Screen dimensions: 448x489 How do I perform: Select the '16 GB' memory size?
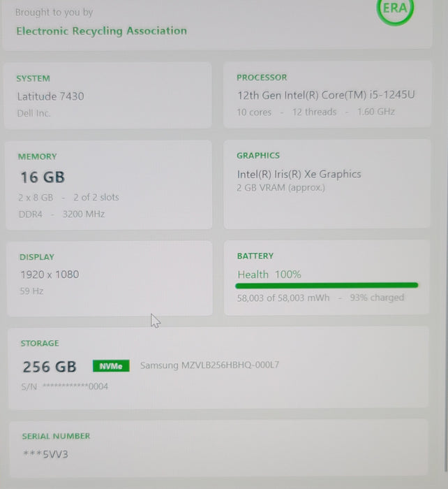pyautogui.click(x=43, y=177)
